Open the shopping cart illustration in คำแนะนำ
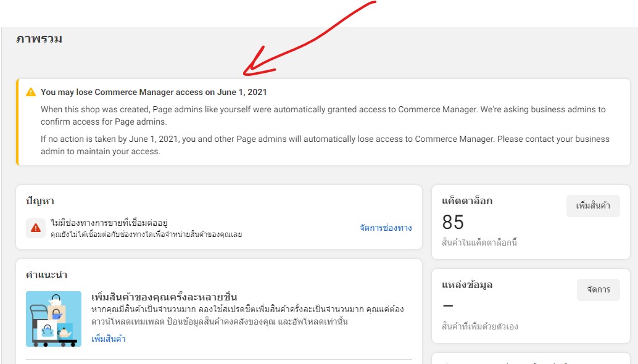Screen dimensions: 638x364 pyautogui.click(x=54, y=318)
